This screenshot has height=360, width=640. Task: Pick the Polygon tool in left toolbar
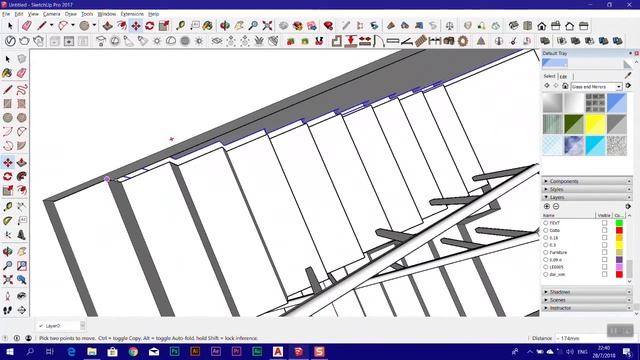pos(22,118)
